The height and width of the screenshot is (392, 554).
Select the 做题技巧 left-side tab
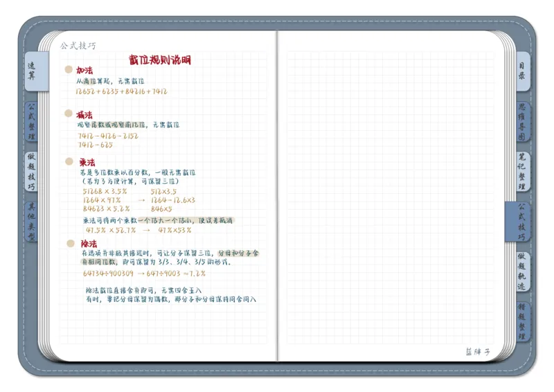click(x=31, y=172)
